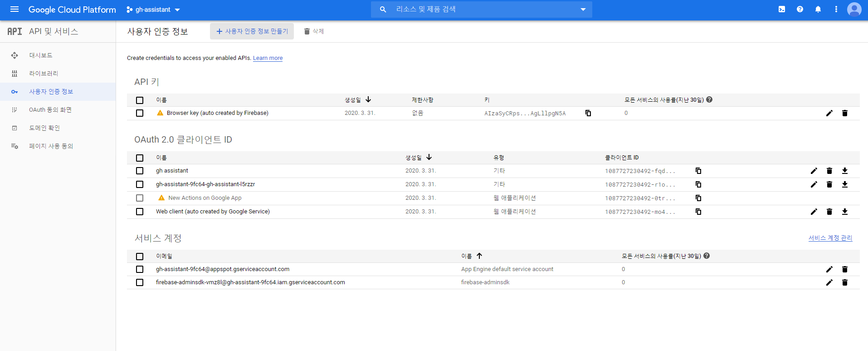The width and height of the screenshot is (868, 351).
Task: Sort OAuth clients by creation date arrow
Action: tap(429, 157)
